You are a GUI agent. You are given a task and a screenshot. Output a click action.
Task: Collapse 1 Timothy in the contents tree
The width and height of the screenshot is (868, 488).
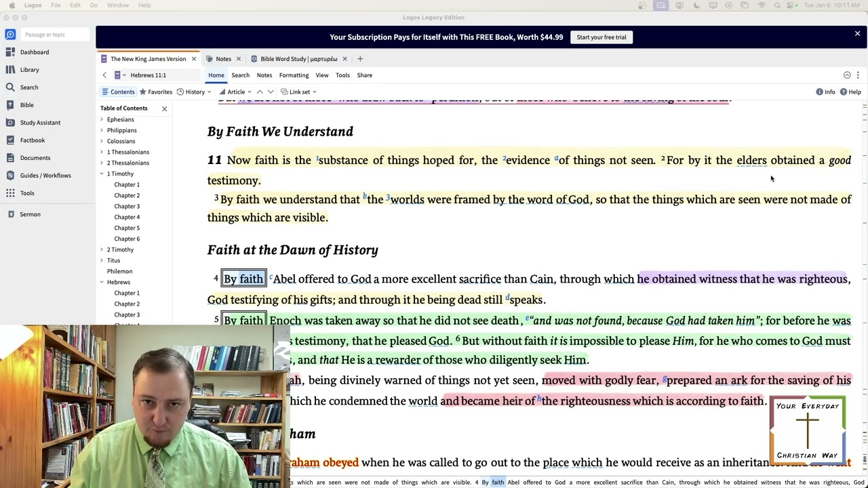point(102,174)
